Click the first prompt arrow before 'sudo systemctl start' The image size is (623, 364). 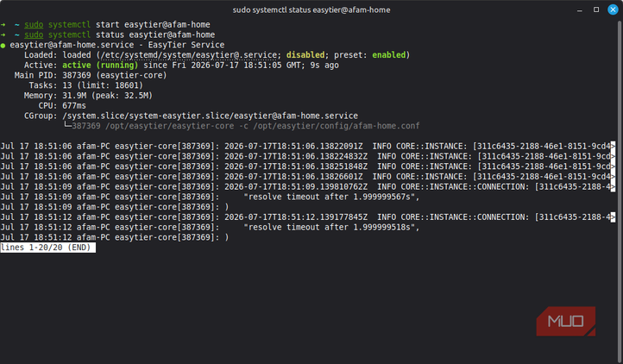(3, 25)
